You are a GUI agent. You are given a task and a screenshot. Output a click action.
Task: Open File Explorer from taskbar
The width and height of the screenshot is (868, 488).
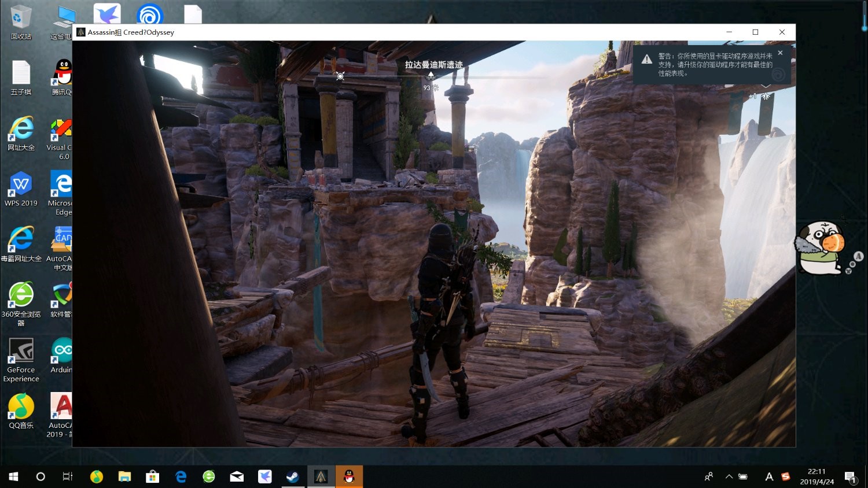point(124,476)
